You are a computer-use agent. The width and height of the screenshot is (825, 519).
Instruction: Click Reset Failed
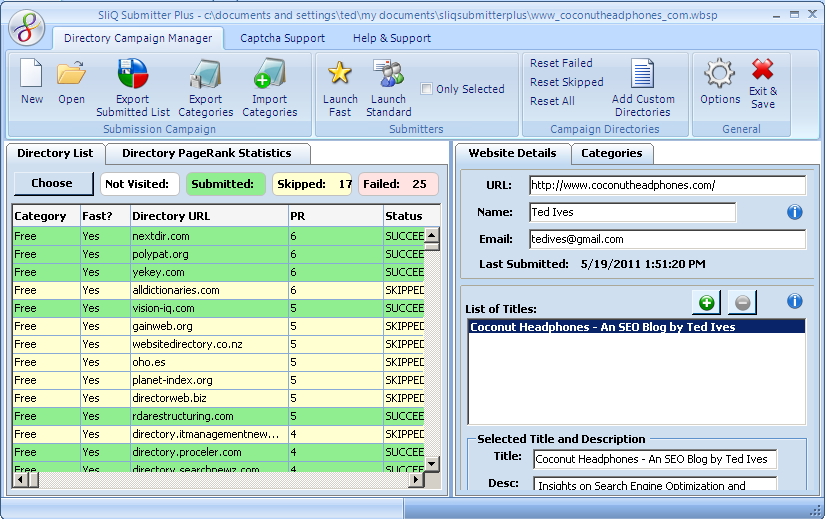point(561,63)
